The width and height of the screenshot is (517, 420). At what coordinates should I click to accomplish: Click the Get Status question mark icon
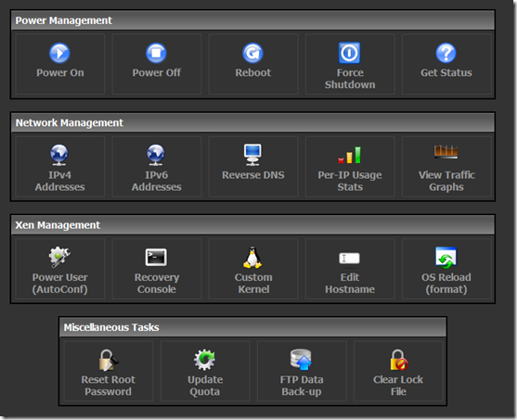tap(446, 53)
